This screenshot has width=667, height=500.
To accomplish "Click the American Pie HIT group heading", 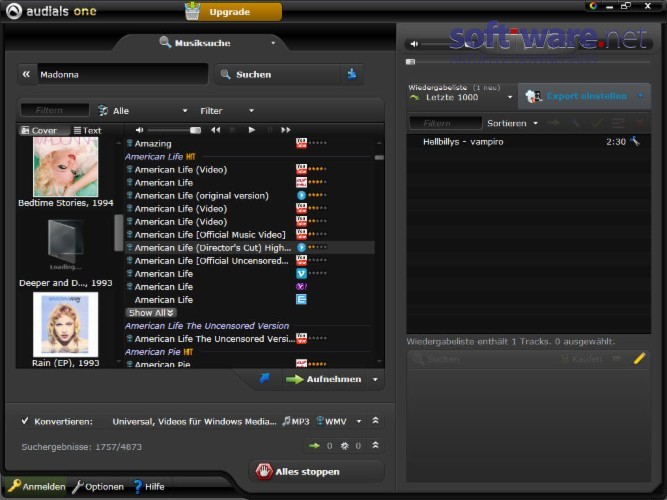I will click(x=159, y=352).
